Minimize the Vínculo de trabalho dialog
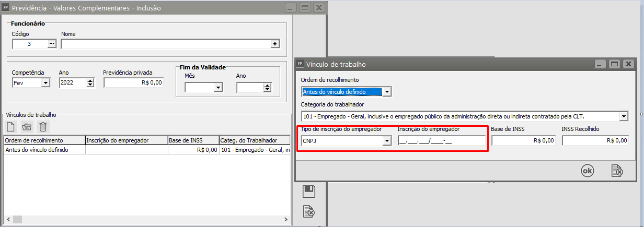 601,64
